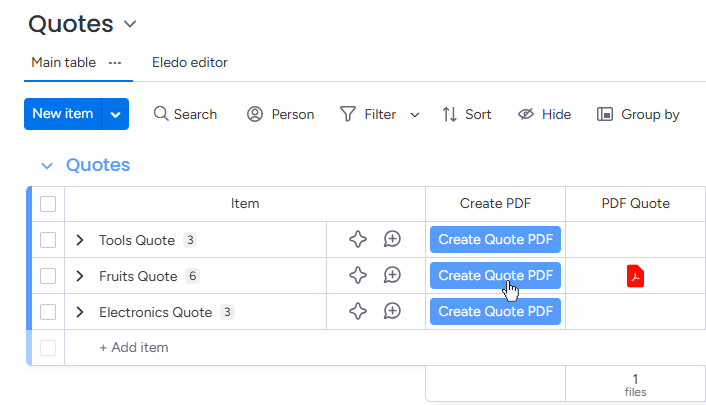Select the Tools Quote row checkbox

coord(48,240)
